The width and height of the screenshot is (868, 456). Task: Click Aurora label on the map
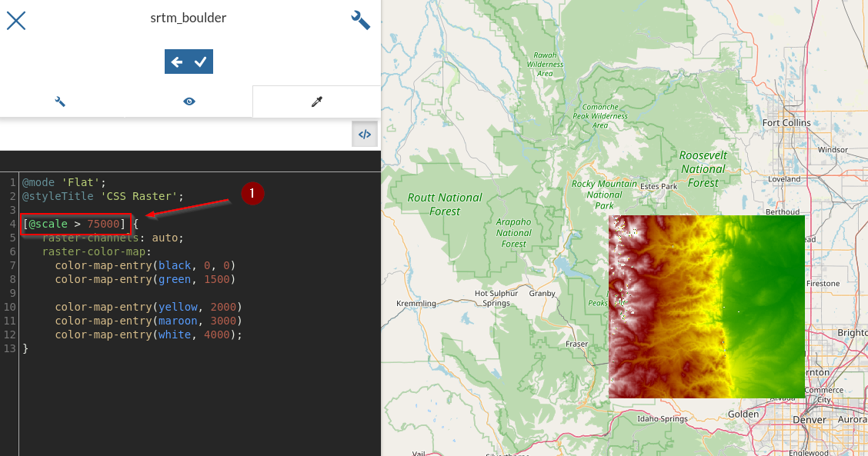click(x=853, y=420)
